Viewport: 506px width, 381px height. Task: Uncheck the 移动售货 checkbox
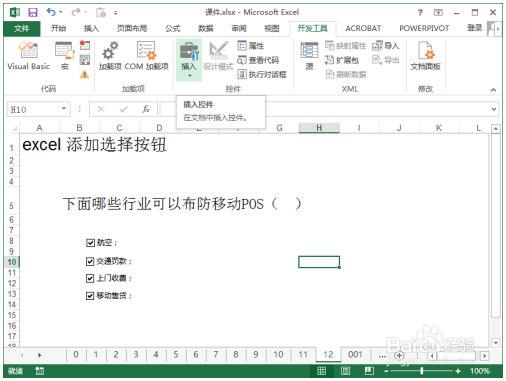(x=90, y=296)
